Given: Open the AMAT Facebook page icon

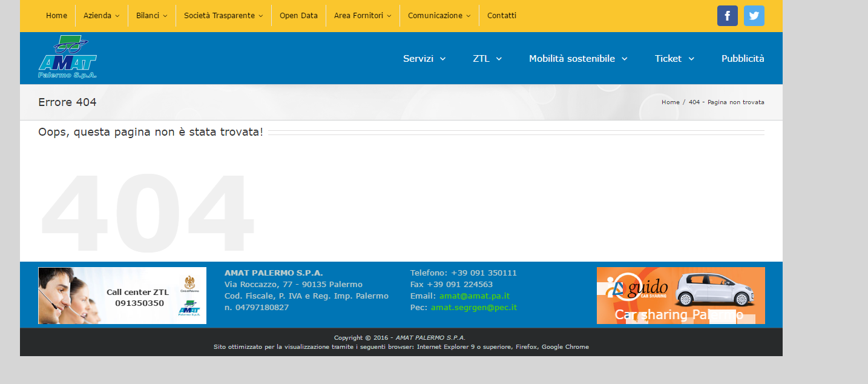Looking at the screenshot, I should point(727,16).
